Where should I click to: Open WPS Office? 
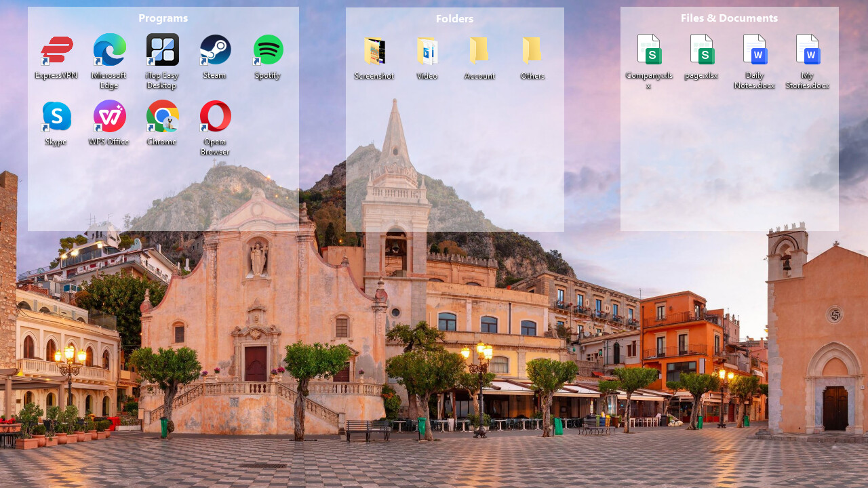tap(109, 116)
